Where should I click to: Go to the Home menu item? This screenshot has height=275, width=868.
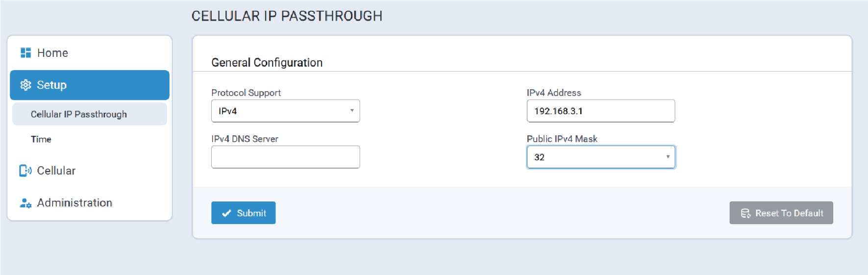pyautogui.click(x=52, y=53)
